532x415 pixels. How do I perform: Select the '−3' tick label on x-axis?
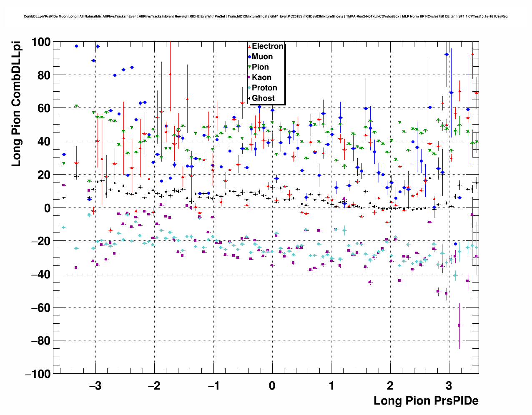95,386
